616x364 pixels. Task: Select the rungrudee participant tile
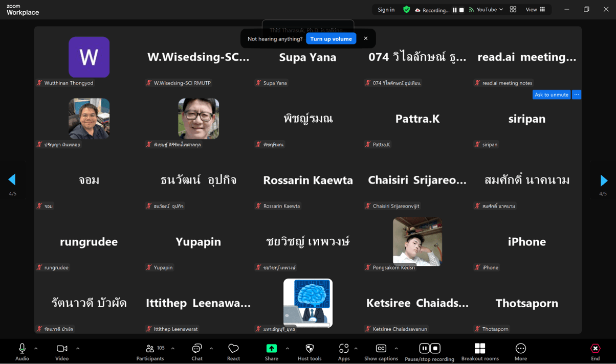pos(89,241)
